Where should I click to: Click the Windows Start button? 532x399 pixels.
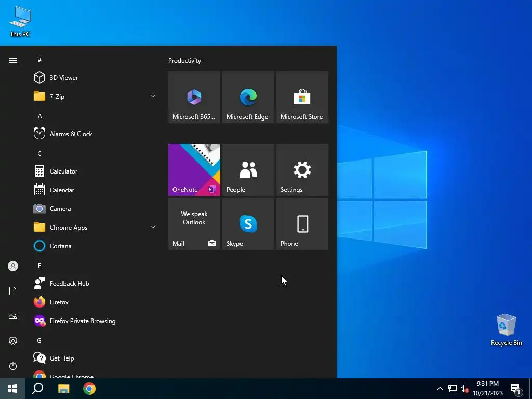coord(12,389)
